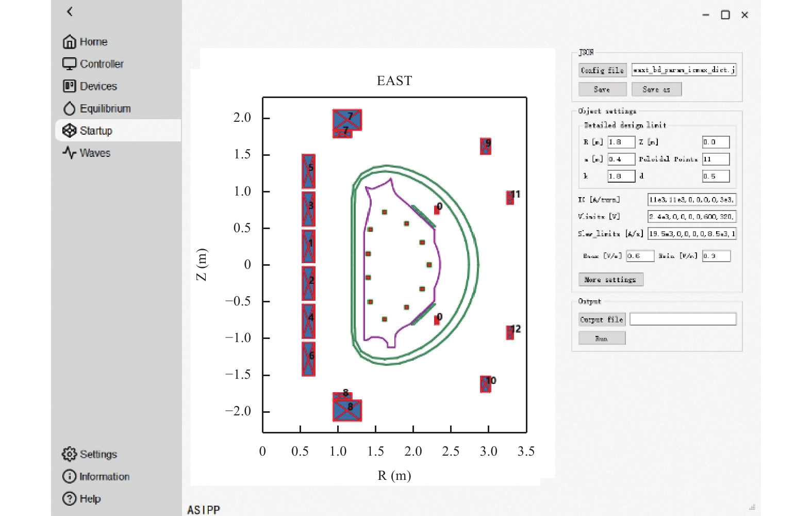Open the Devices panel

(x=90, y=86)
